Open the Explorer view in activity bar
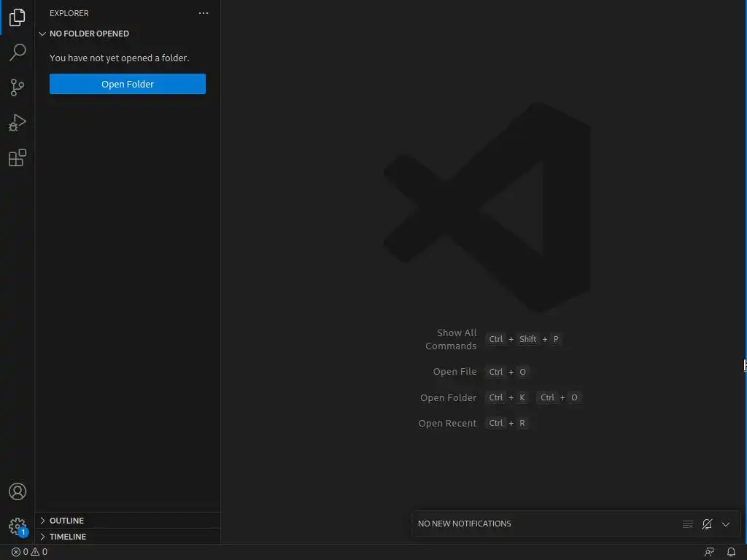Viewport: 747px width, 560px height. pyautogui.click(x=18, y=17)
